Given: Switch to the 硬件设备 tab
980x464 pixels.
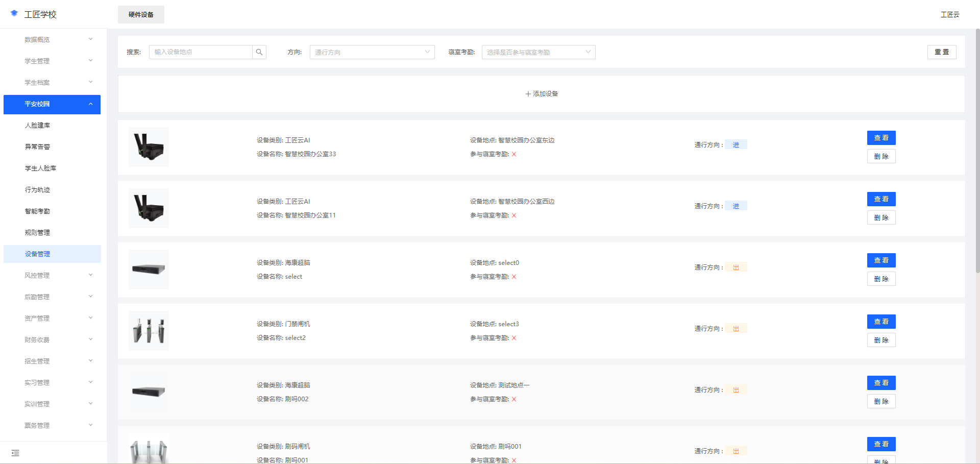Looking at the screenshot, I should (x=141, y=14).
